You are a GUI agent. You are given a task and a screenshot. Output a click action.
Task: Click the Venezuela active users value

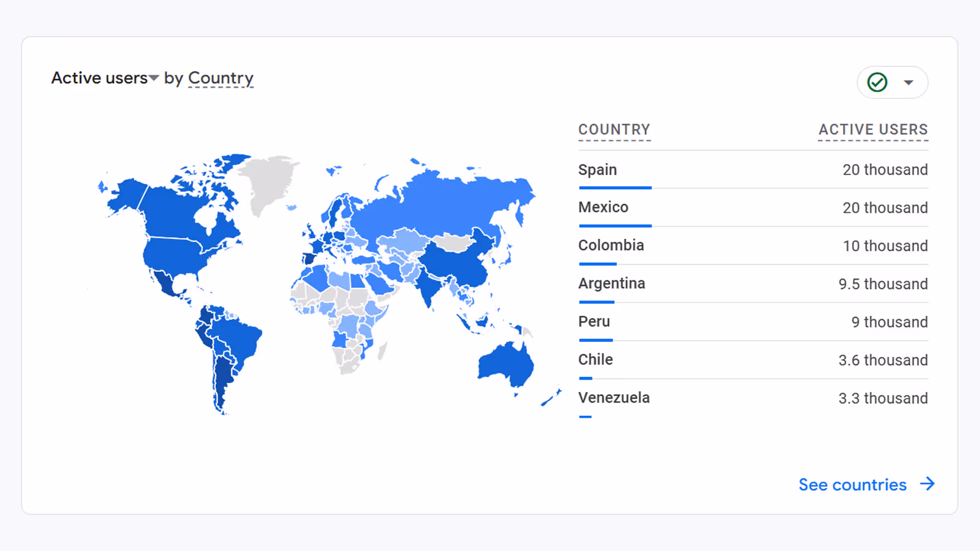pos(883,398)
